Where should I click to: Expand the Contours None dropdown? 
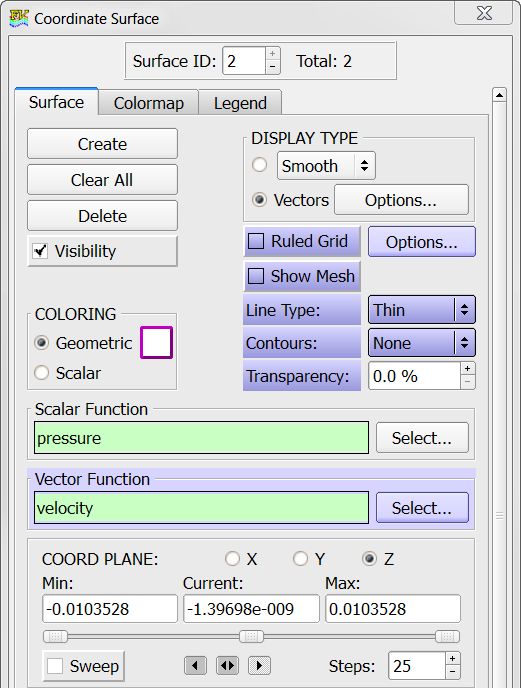[x=421, y=343]
